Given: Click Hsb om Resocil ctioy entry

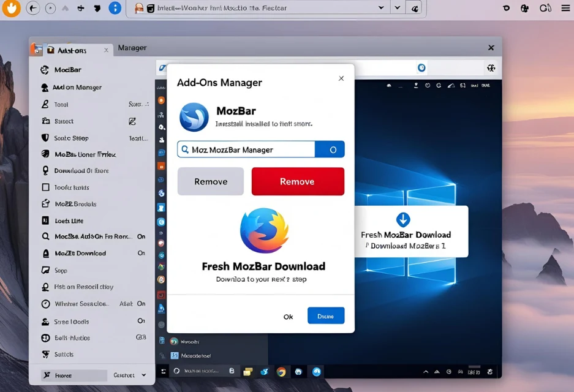Looking at the screenshot, I should click(x=83, y=287).
